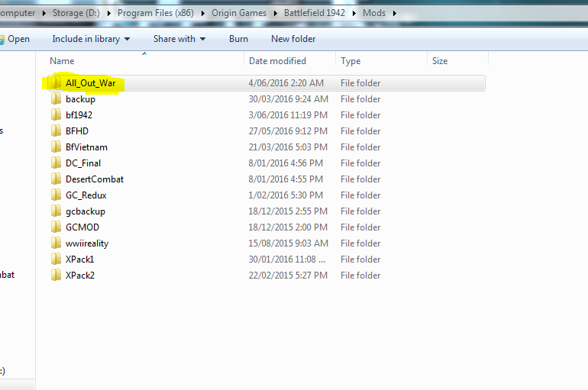Click the Open toolbar button

click(15, 39)
